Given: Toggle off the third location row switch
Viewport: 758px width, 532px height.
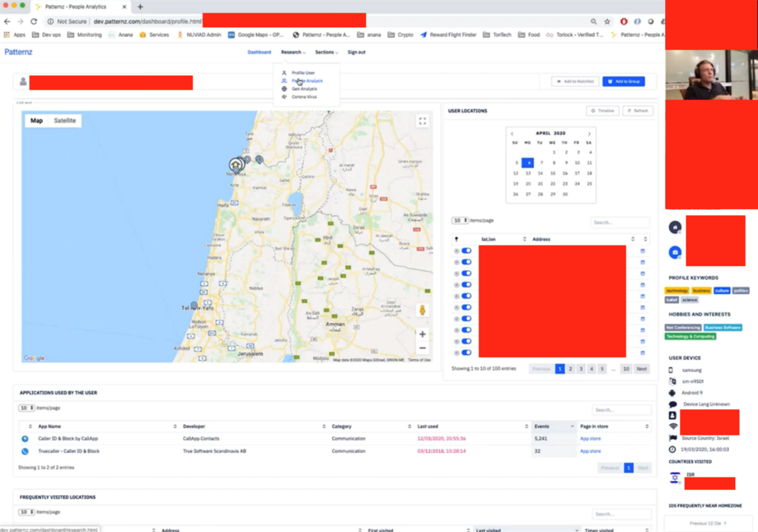Looking at the screenshot, I should [x=466, y=273].
